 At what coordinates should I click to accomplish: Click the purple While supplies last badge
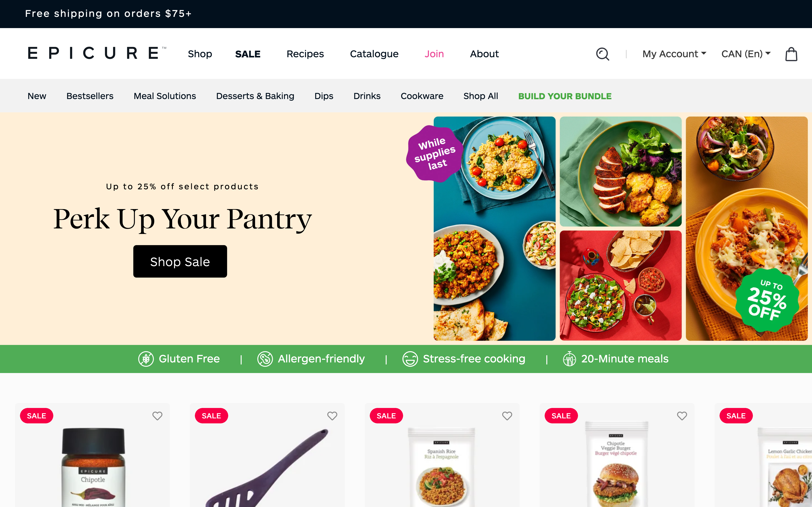pos(435,154)
